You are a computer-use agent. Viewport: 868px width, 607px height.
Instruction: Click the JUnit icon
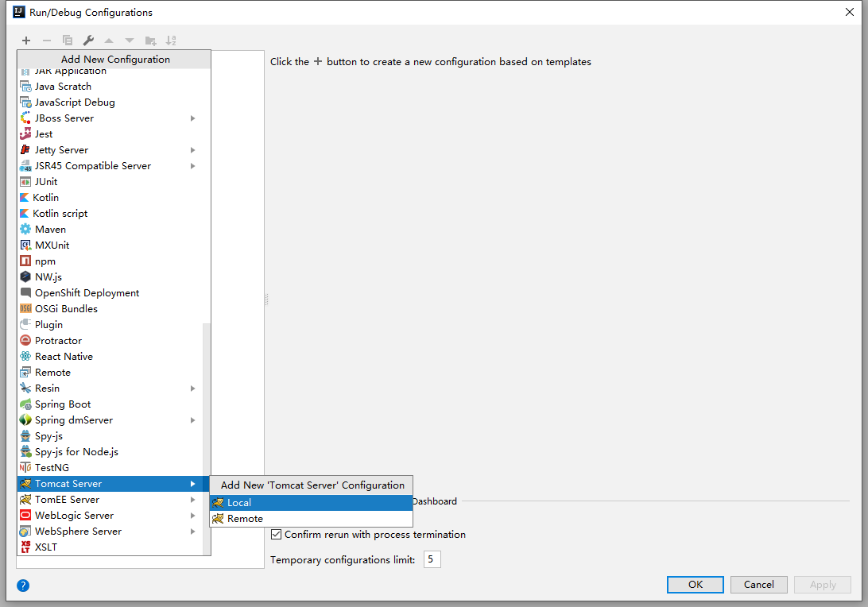point(25,181)
